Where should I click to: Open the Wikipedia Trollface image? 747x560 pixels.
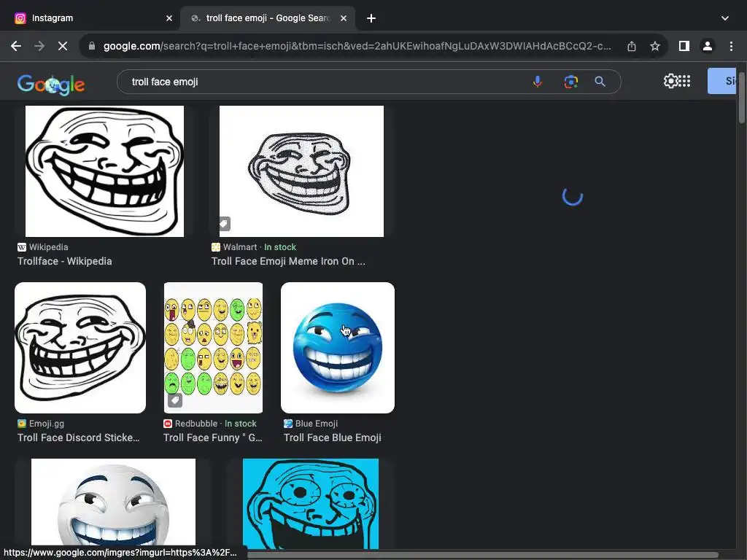[x=104, y=171]
